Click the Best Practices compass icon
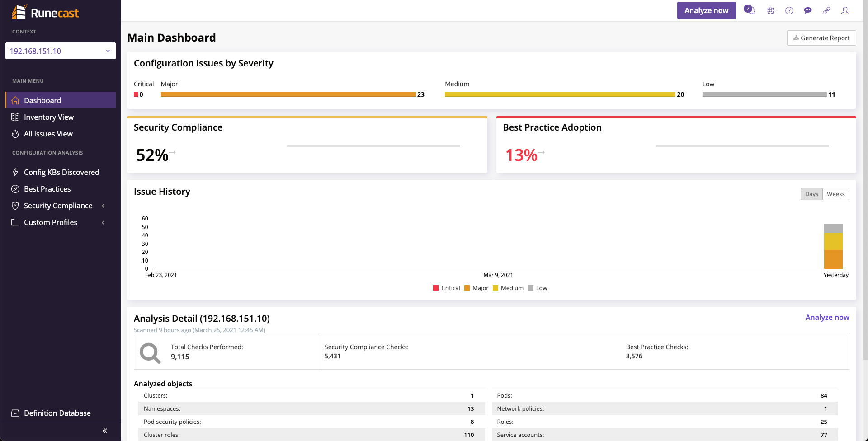 15,189
